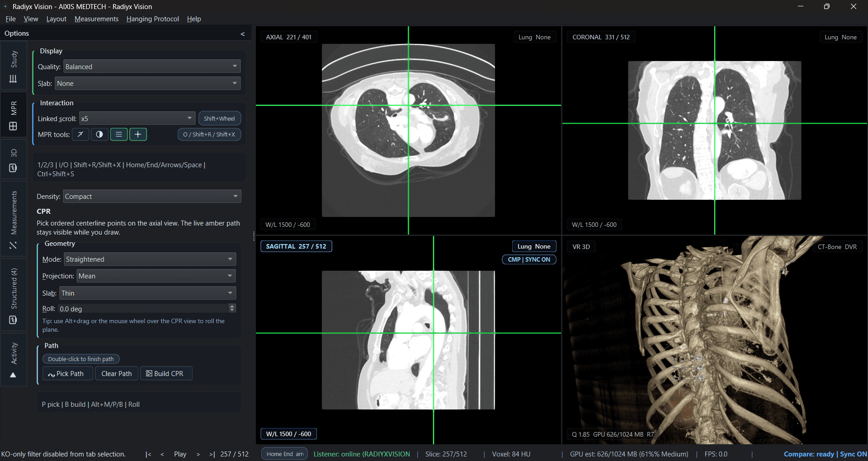Open the Structured (4) sidebar tab
Screen dimensions: 868x461
pyautogui.click(x=14, y=296)
